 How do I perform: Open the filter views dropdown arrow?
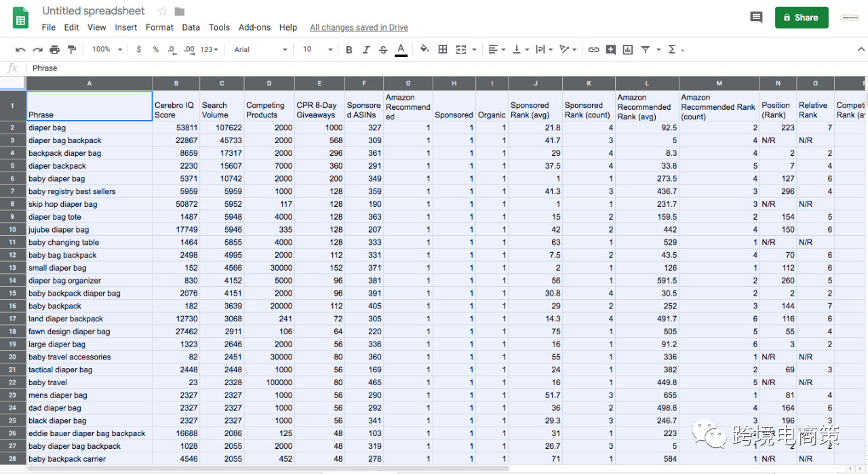[657, 50]
